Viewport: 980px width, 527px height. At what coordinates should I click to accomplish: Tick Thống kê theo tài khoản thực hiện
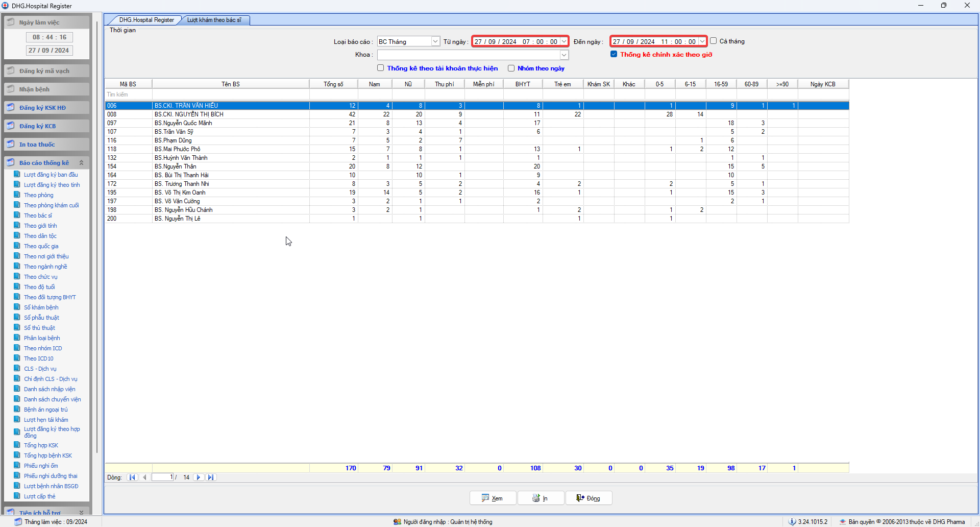381,68
